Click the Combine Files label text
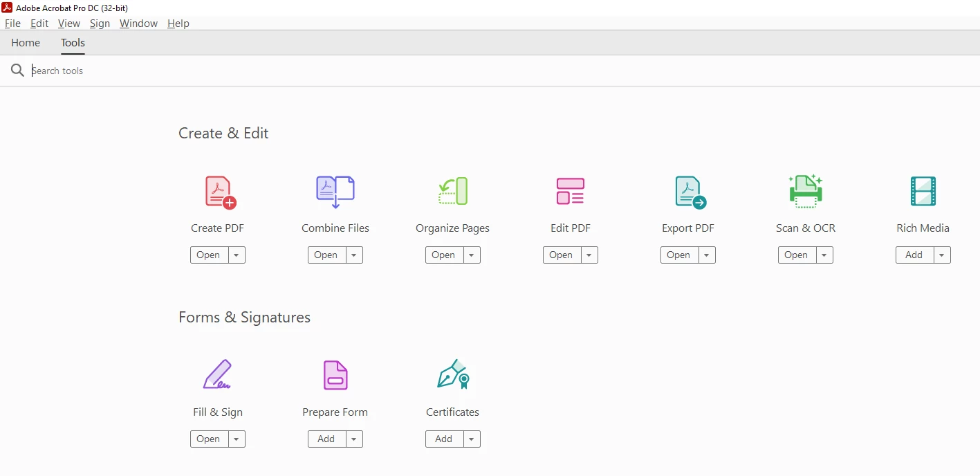980x476 pixels. coord(335,228)
